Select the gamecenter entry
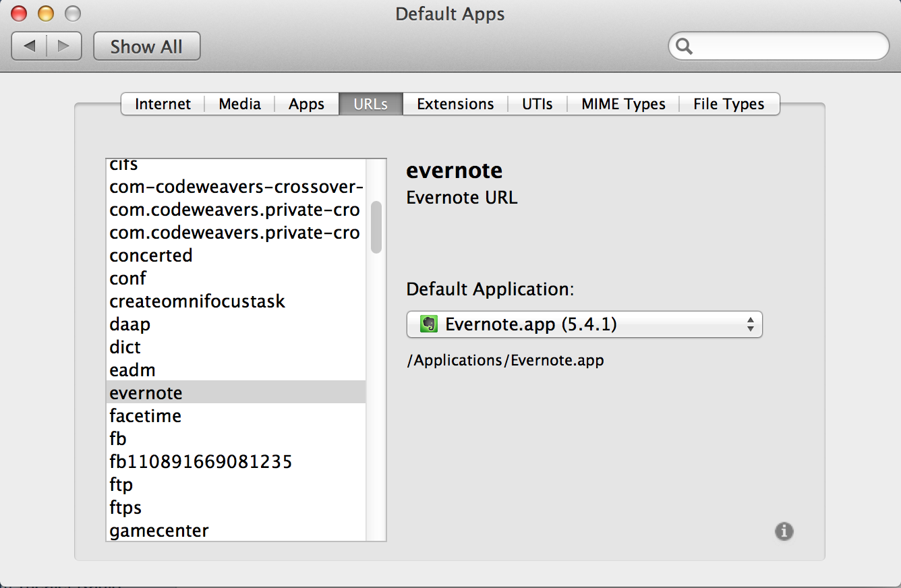Image resolution: width=901 pixels, height=588 pixels. tap(236, 531)
